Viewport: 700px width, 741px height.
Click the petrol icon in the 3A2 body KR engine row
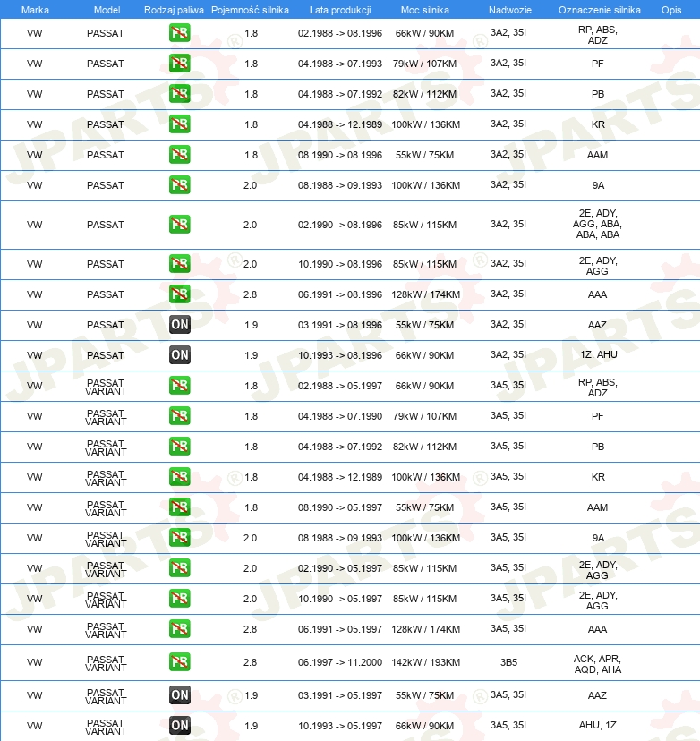pyautogui.click(x=180, y=124)
